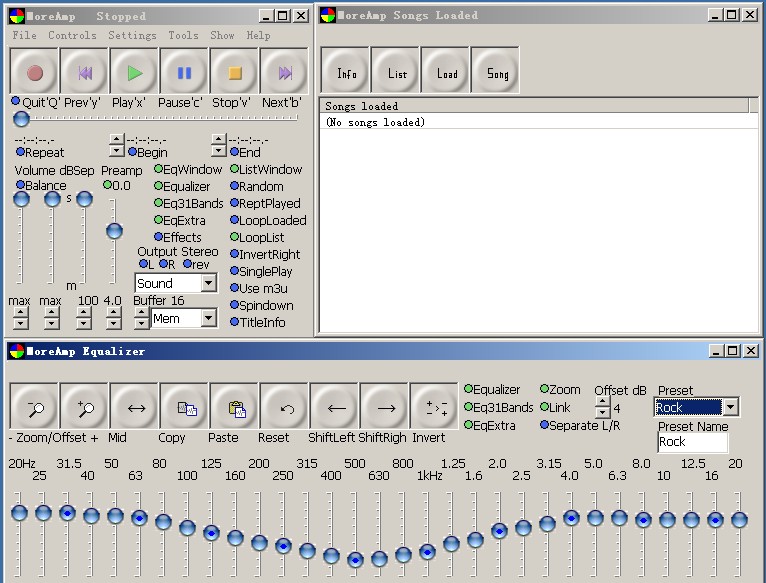Viewport: 766px width, 583px height.
Task: Open the Settings menu
Action: tap(132, 35)
